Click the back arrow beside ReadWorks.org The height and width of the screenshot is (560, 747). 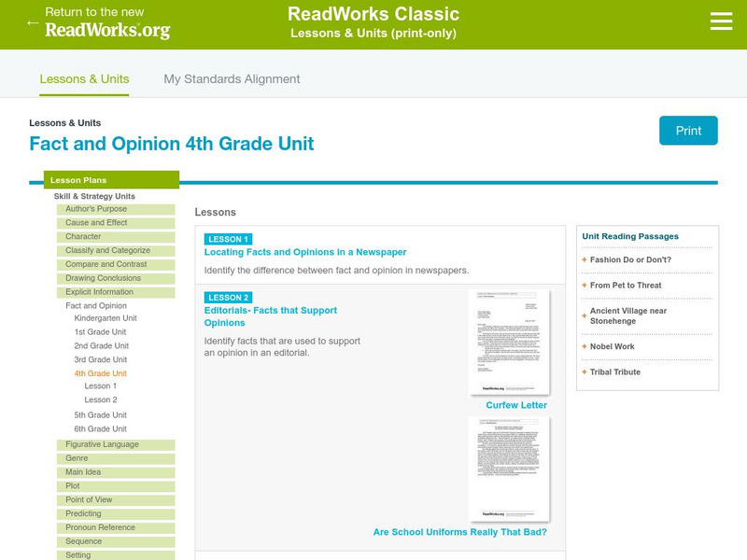click(33, 22)
